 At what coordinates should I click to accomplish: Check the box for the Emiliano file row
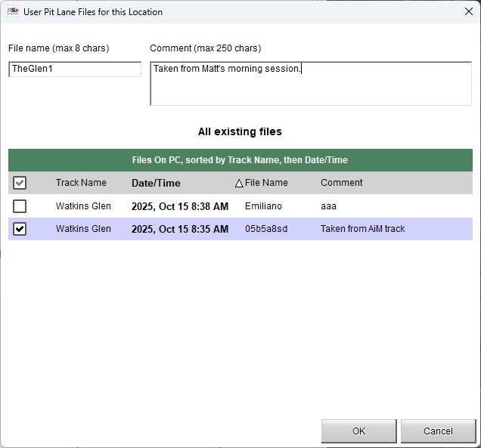pyautogui.click(x=20, y=206)
